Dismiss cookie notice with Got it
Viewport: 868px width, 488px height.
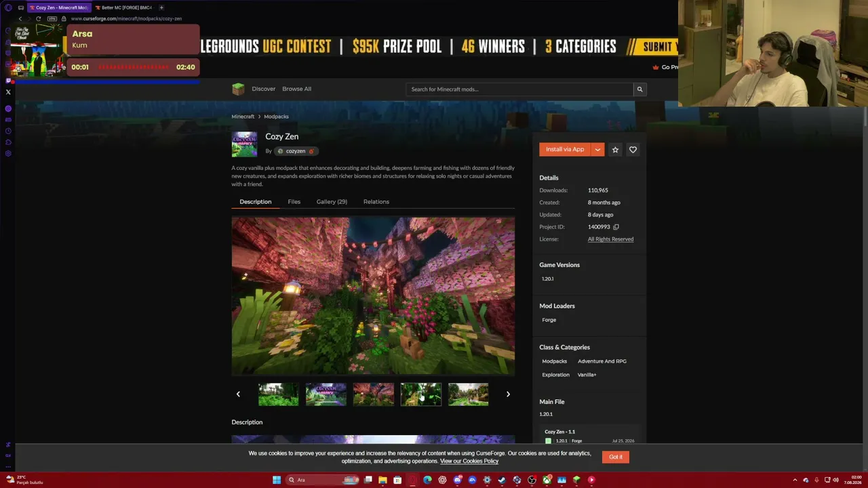pyautogui.click(x=616, y=457)
